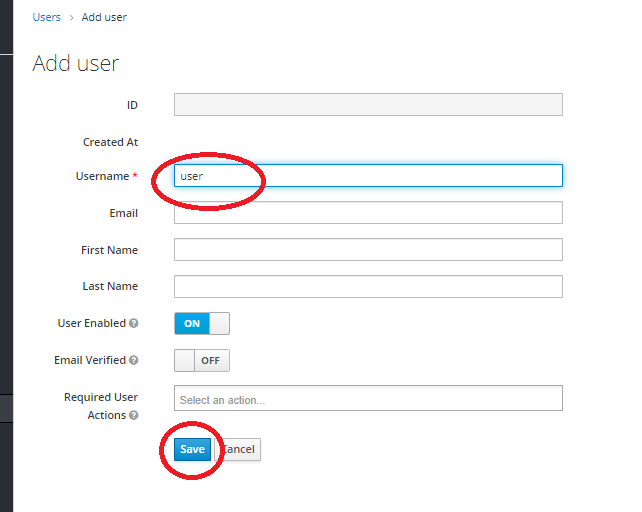Click into the Email field
The image size is (642, 512).
[368, 213]
